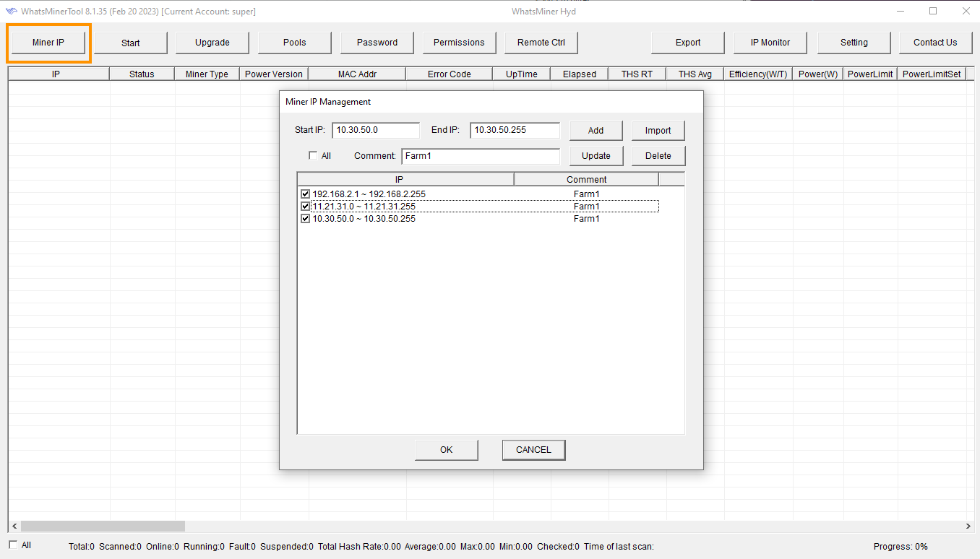Uncheck the 10.30.50.0 range checkbox
Viewport: 980px width, 559px height.
306,219
